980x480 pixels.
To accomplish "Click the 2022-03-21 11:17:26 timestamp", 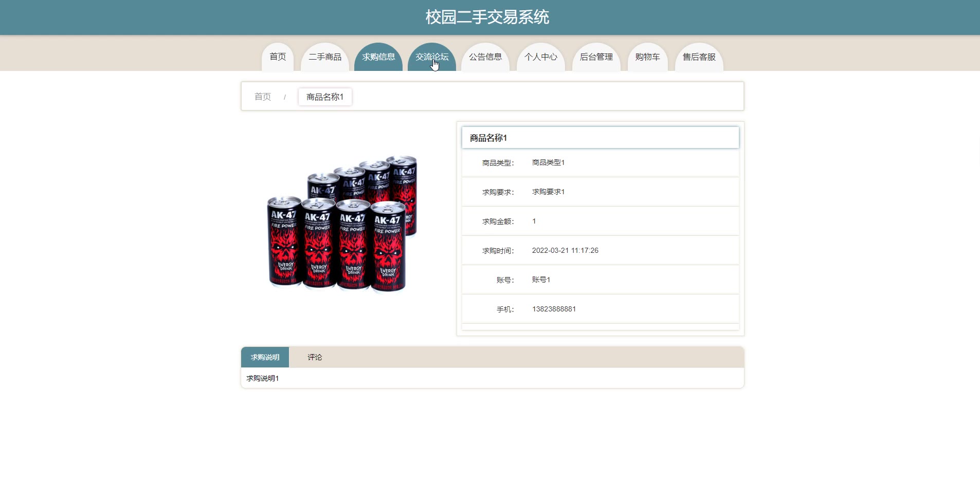I will pyautogui.click(x=565, y=250).
